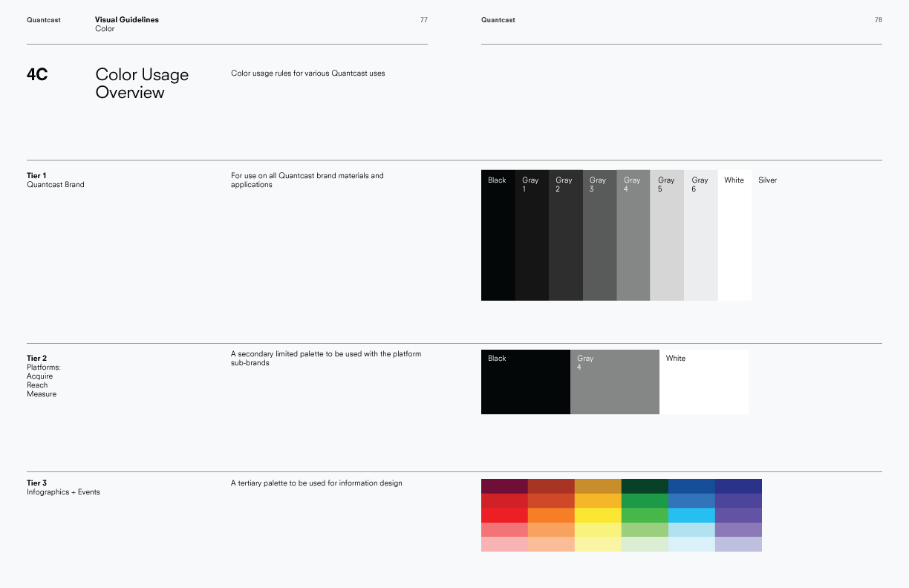Choose the Gray 3 swatch
Image resolution: width=909 pixels, height=588 pixels.
pyautogui.click(x=599, y=235)
